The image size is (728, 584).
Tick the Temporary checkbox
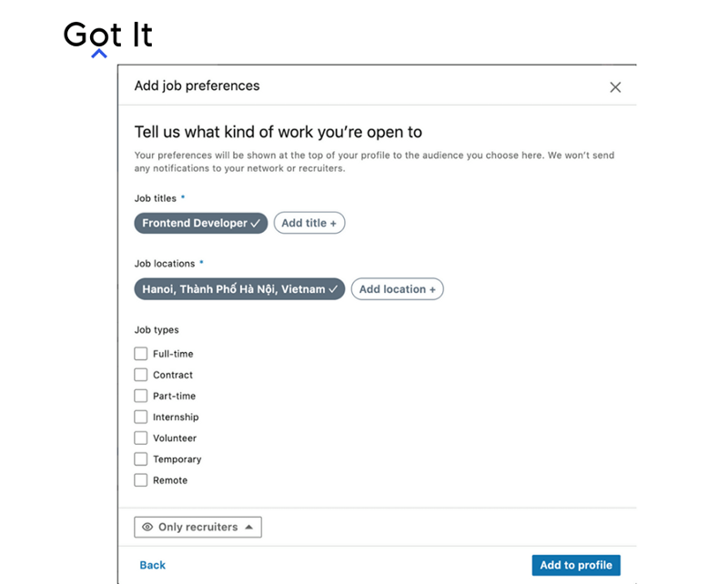[141, 459]
